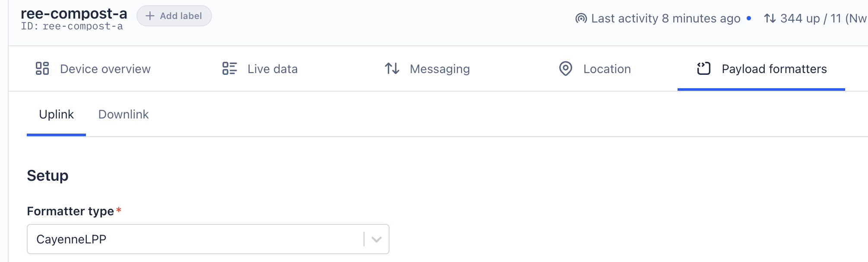Screen dimensions: 868x262
Task: Add a label to the device
Action: [x=174, y=16]
